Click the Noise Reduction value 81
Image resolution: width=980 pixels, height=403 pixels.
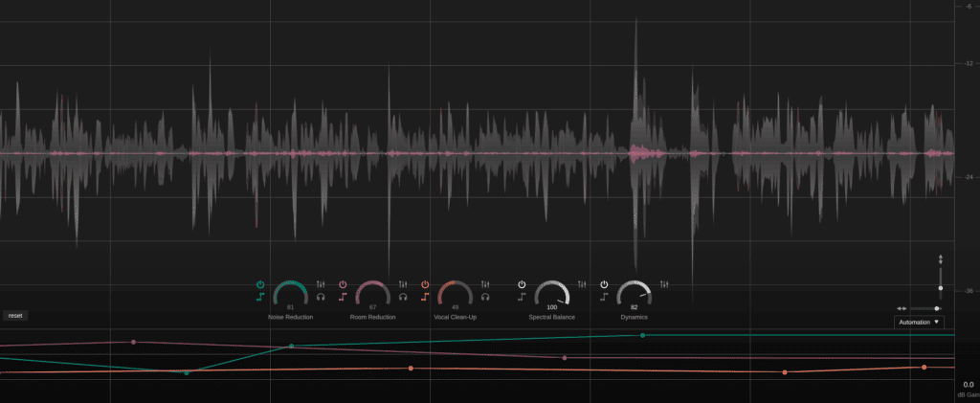point(291,307)
